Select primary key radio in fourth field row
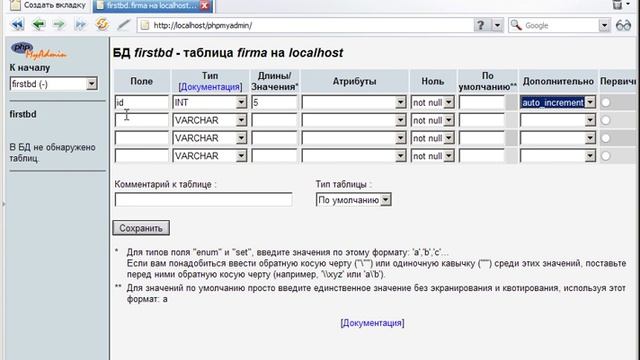 click(606, 156)
